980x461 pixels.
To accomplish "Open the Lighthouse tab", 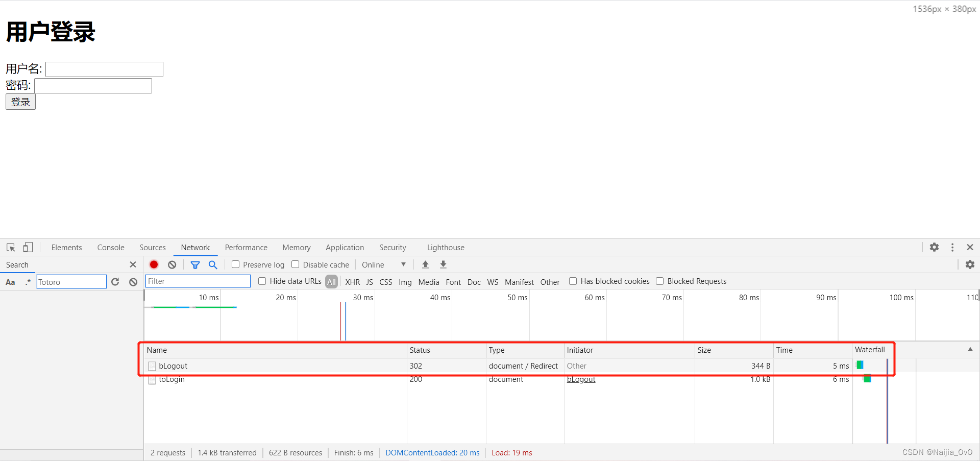I will 446,248.
